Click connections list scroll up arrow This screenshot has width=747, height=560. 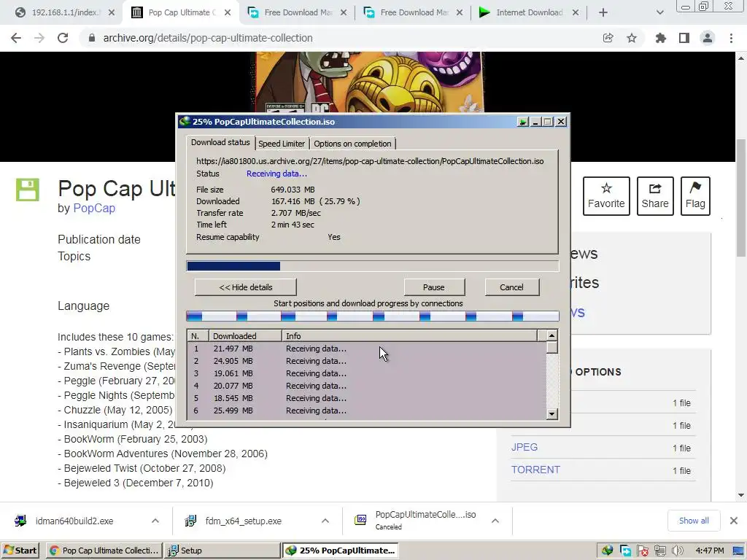[x=551, y=335]
